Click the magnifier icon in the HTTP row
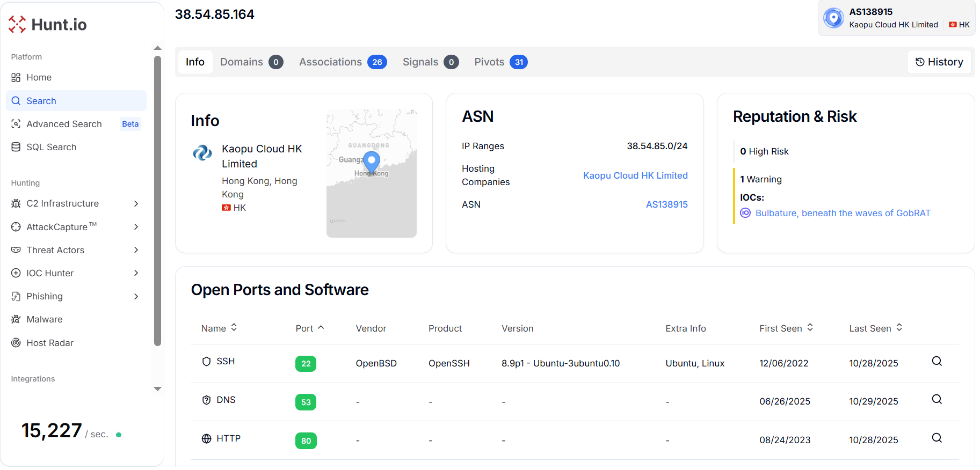This screenshot has height=470, width=980. click(x=937, y=438)
